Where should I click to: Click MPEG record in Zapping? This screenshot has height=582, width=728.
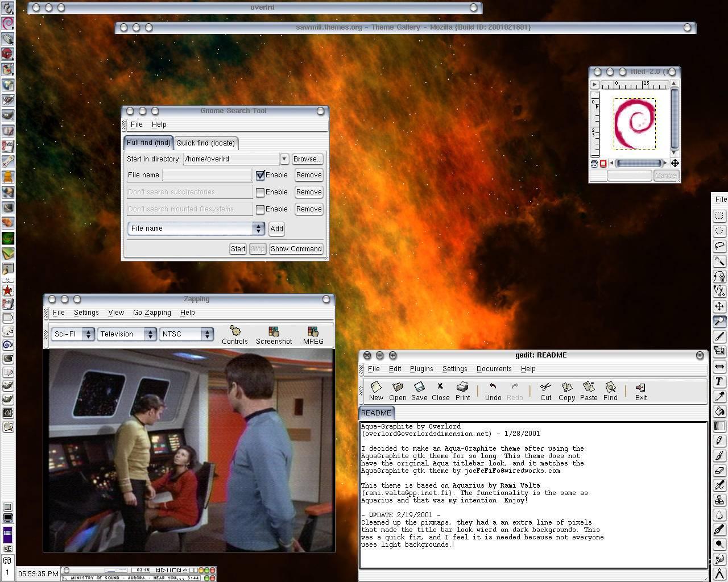point(313,335)
